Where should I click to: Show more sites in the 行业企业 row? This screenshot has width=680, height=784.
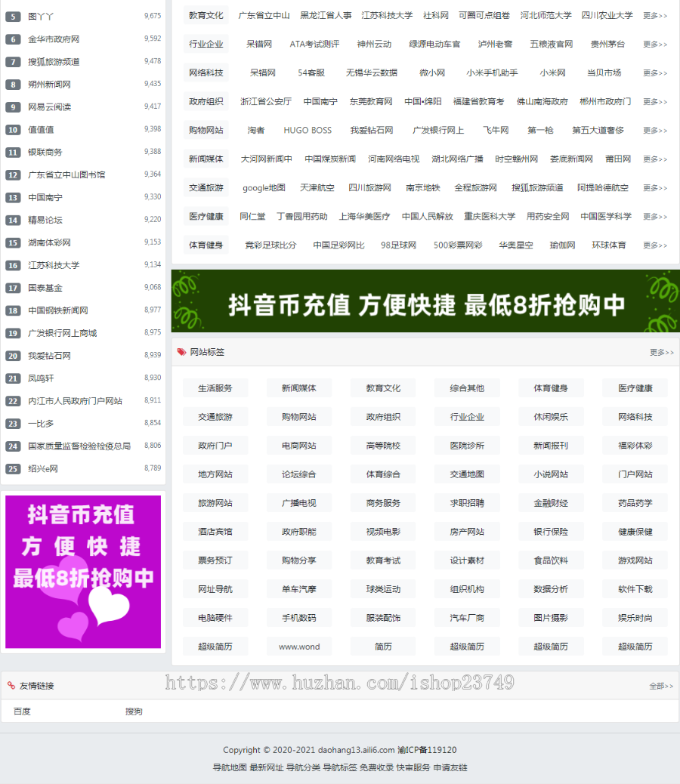coord(655,44)
